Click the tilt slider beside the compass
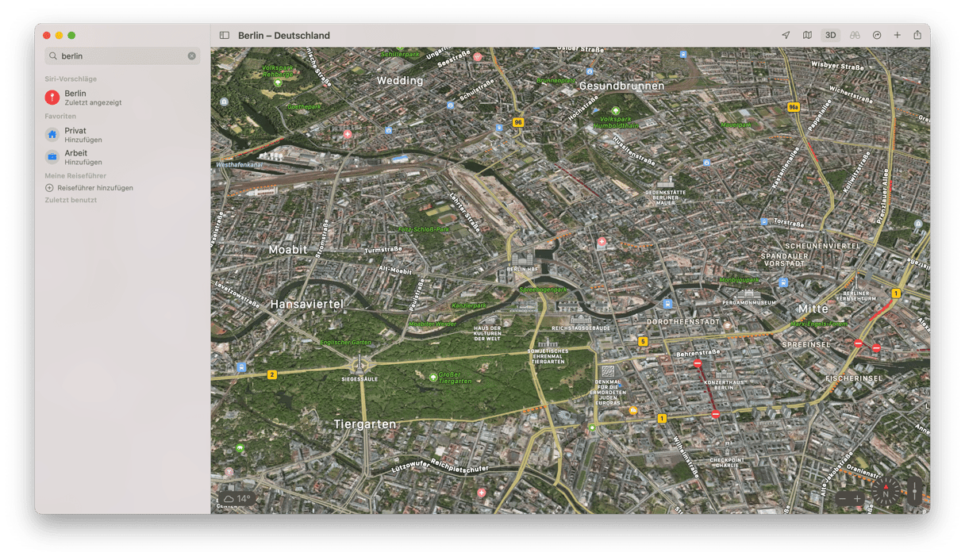Image resolution: width=965 pixels, height=560 pixels. point(915,492)
